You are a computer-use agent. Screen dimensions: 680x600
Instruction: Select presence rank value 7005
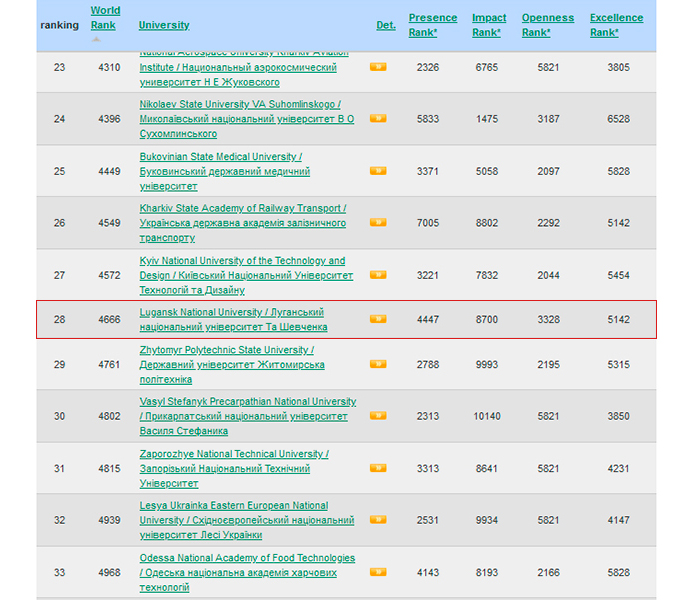(x=428, y=223)
